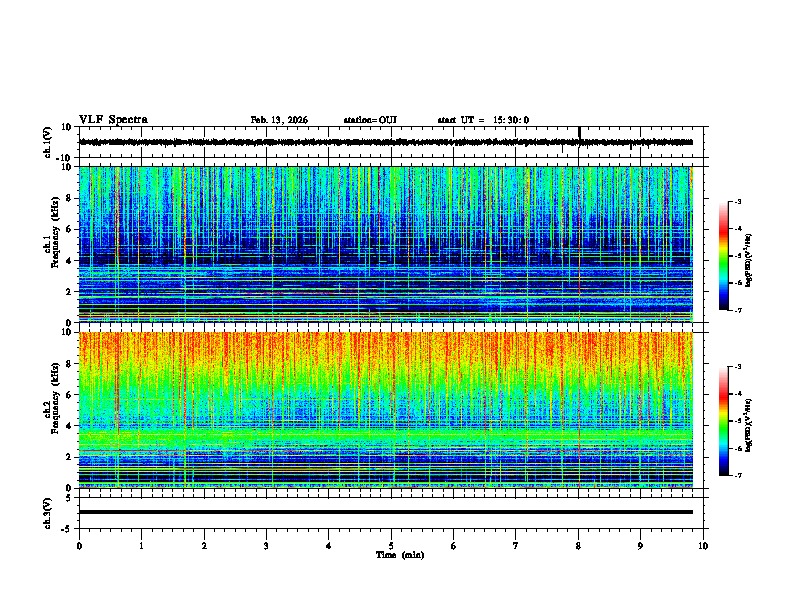Click the time axis tick label '0'
Viewport: 792px width, 612px height.
click(79, 546)
